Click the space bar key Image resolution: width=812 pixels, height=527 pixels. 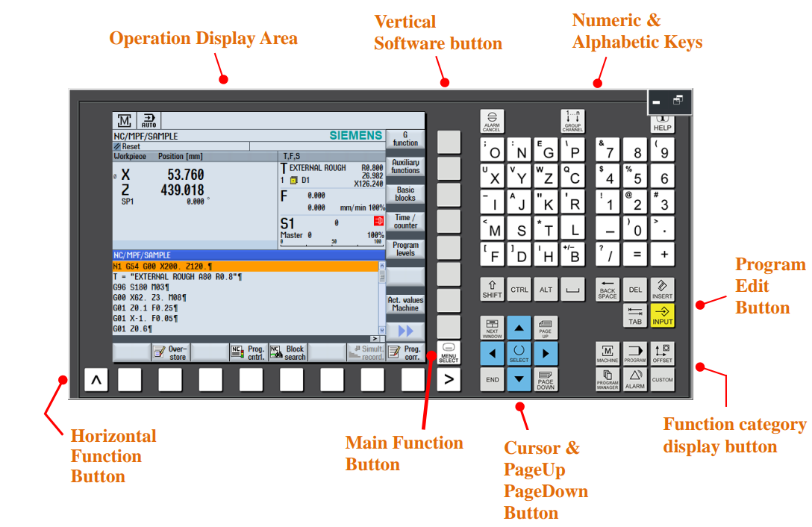pos(572,290)
